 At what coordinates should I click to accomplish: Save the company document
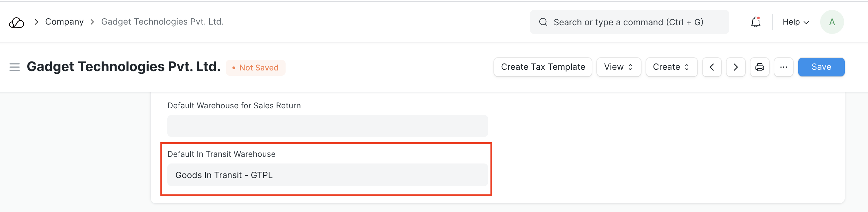click(821, 67)
